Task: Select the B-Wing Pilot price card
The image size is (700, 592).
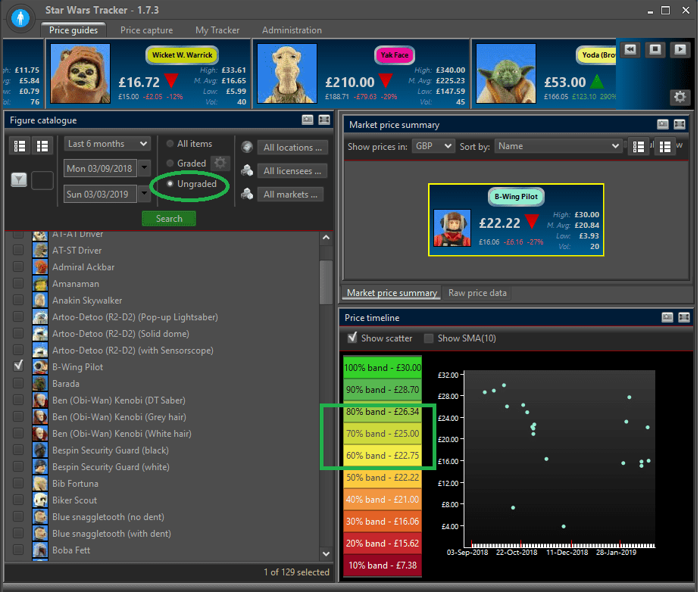Action: click(516, 220)
